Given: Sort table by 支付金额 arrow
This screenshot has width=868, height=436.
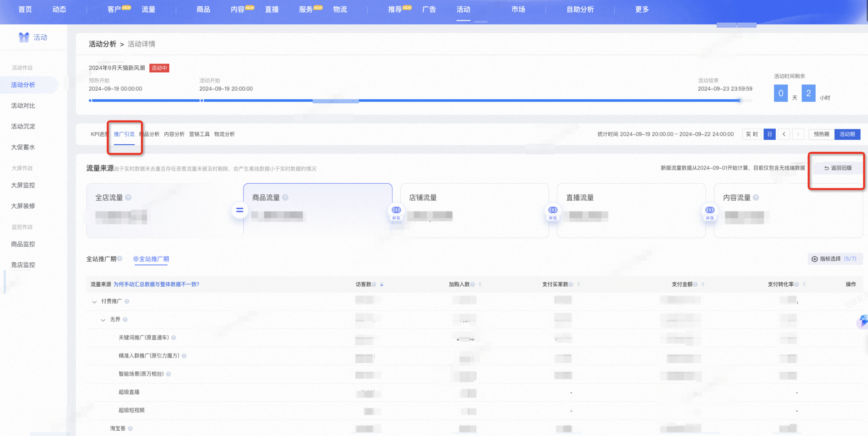Looking at the screenshot, I should pos(703,284).
